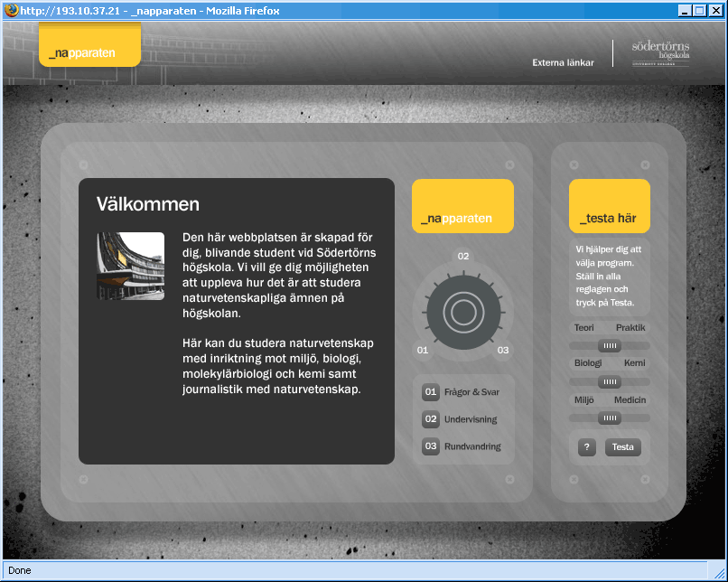Click the 01 number icon beside Frågor & Svar

[x=431, y=392]
